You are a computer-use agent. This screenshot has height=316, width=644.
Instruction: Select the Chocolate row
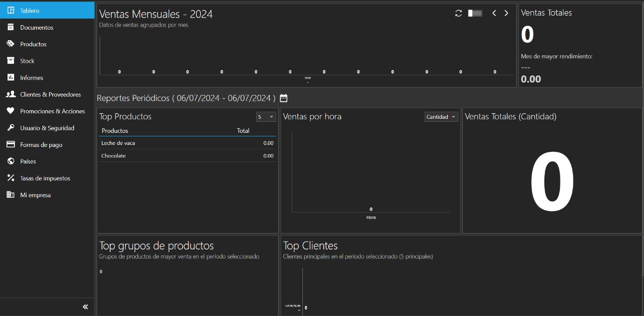click(187, 155)
